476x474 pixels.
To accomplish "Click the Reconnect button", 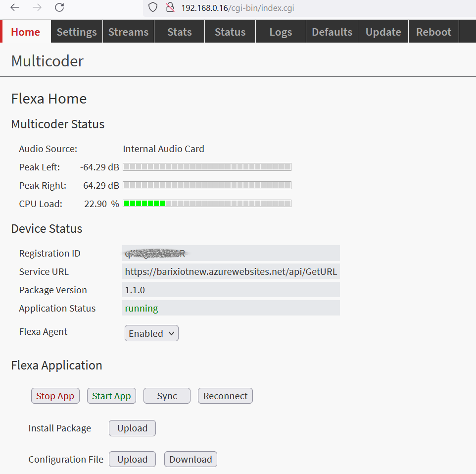I will point(225,396).
